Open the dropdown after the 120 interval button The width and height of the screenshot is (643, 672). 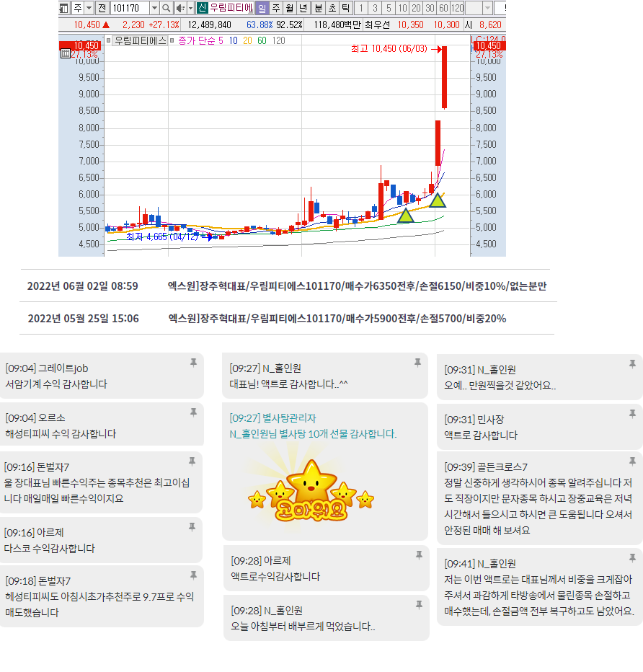(x=487, y=8)
